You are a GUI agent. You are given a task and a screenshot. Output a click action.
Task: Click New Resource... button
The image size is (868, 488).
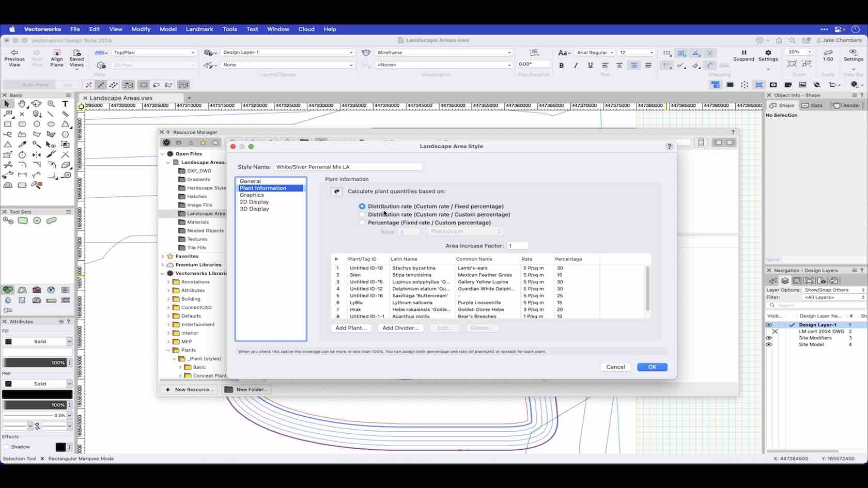coord(190,389)
